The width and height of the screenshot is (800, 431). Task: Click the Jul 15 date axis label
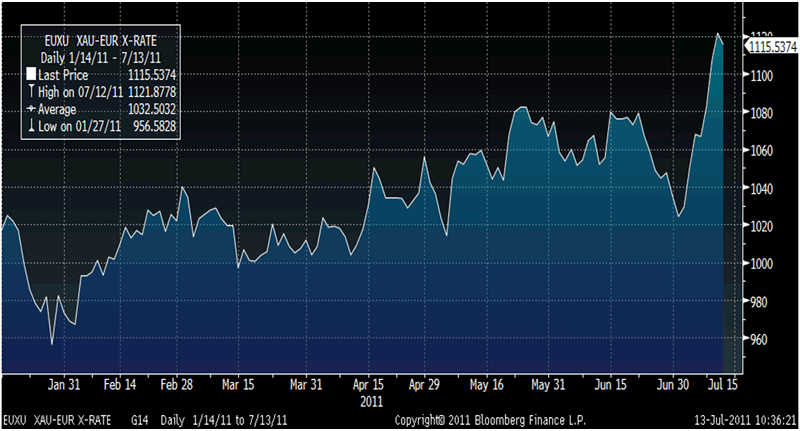click(x=720, y=384)
